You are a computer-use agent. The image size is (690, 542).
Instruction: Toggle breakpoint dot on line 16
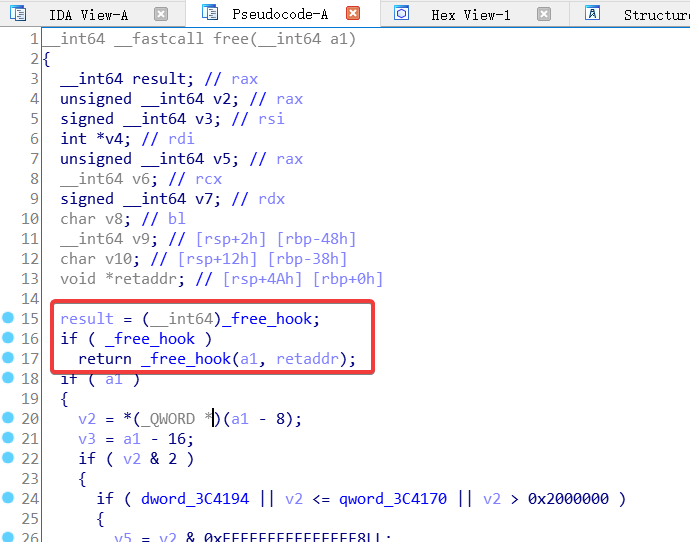tap(8, 339)
